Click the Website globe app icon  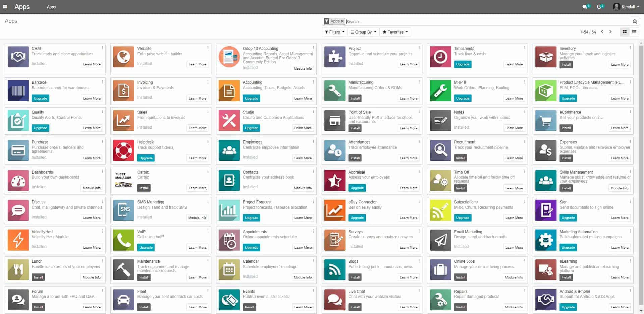pyautogui.click(x=124, y=57)
